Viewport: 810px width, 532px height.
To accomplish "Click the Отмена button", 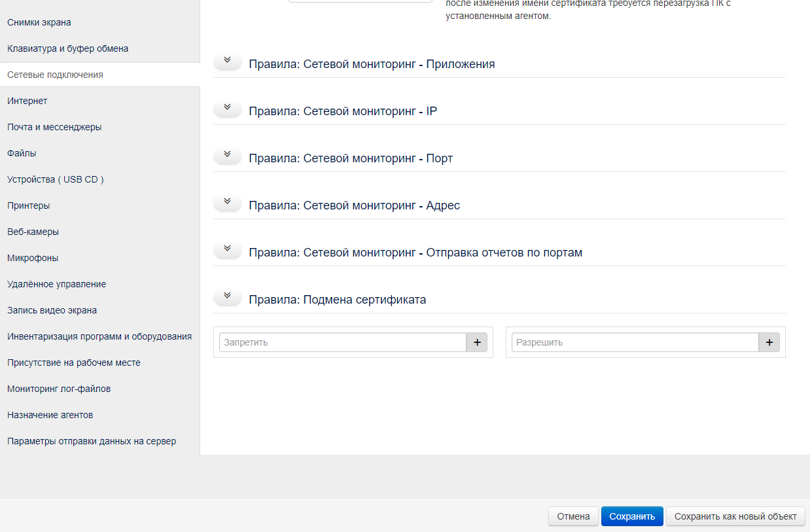I will 573,516.
